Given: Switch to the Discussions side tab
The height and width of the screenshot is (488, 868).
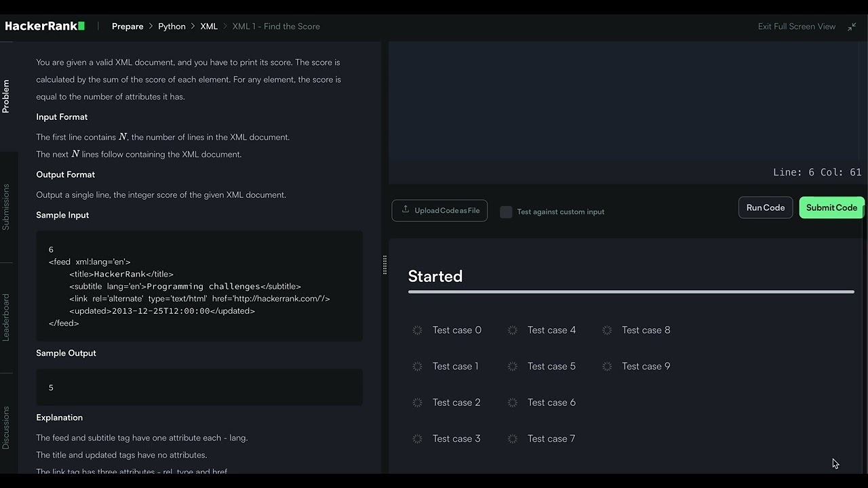Looking at the screenshot, I should (6, 427).
